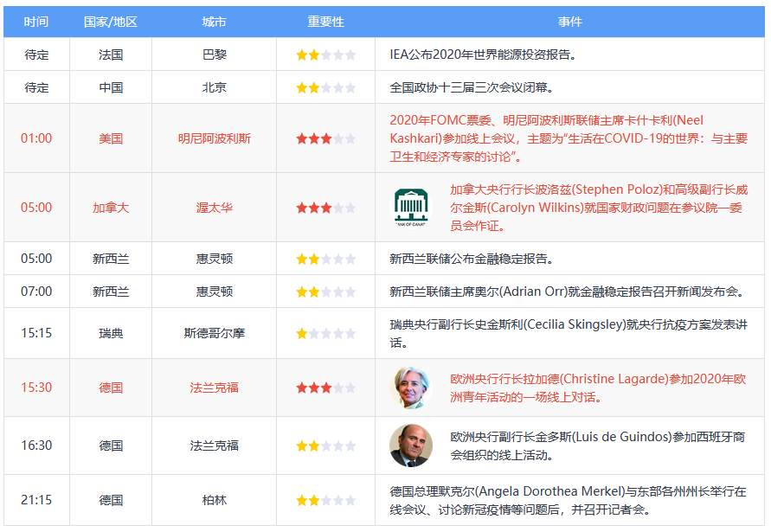Click the importance stars in the 北京 row

(x=325, y=87)
